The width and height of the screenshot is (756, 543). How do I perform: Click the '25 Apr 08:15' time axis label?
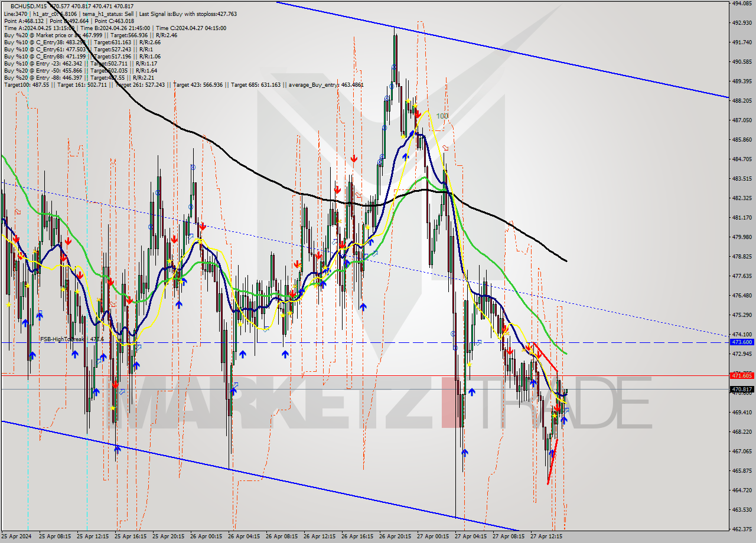tap(55, 537)
